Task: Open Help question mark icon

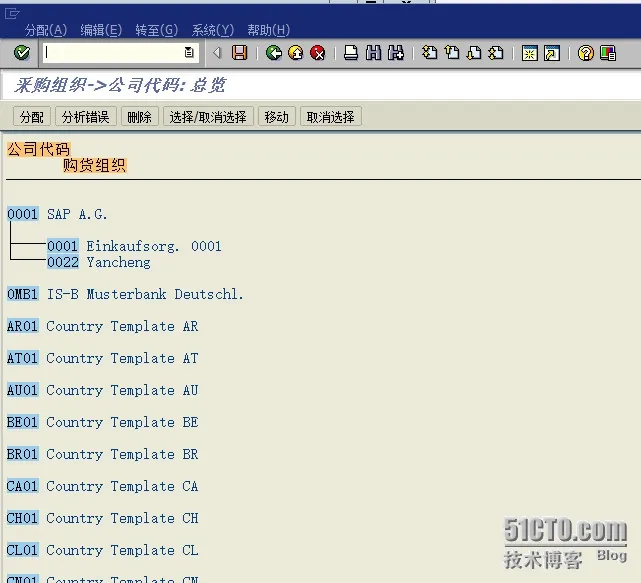Action: tap(585, 53)
